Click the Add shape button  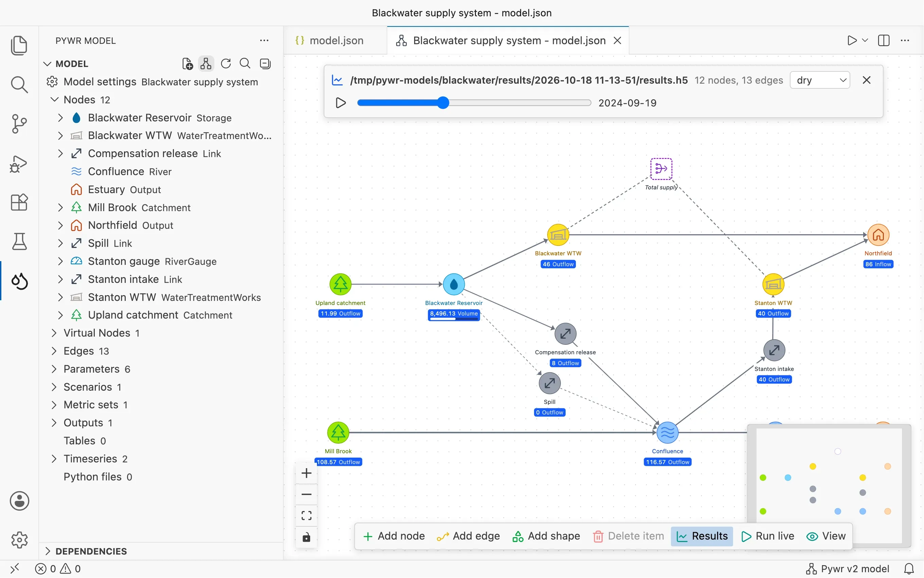(x=546, y=536)
